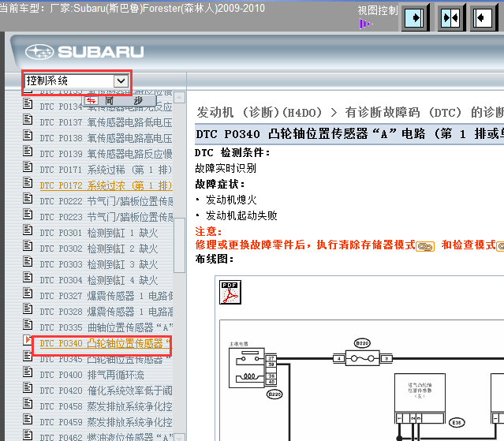Viewport: 504px width, 441px height.
Task: Click document icon beside DTC P0400
Action: coord(28,372)
